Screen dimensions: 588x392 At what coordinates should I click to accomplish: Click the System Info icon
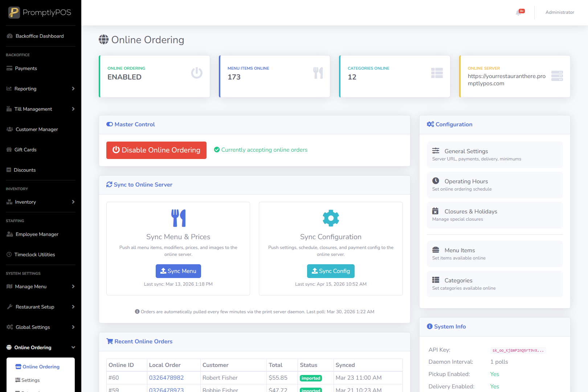pyautogui.click(x=430, y=326)
